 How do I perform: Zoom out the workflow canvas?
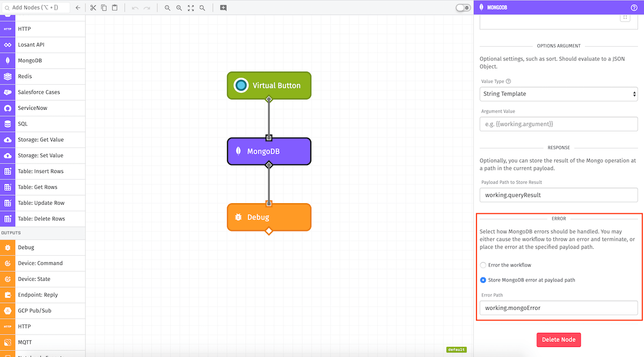(167, 8)
